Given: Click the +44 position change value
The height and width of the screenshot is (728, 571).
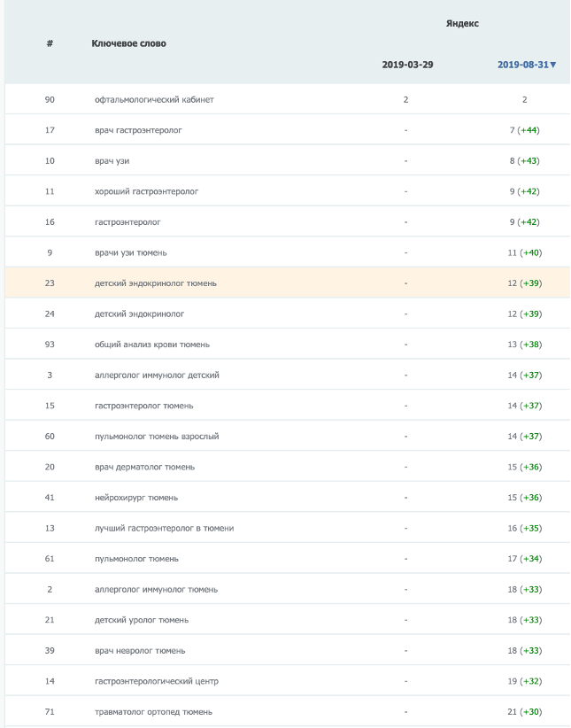Looking at the screenshot, I should click(x=529, y=130).
